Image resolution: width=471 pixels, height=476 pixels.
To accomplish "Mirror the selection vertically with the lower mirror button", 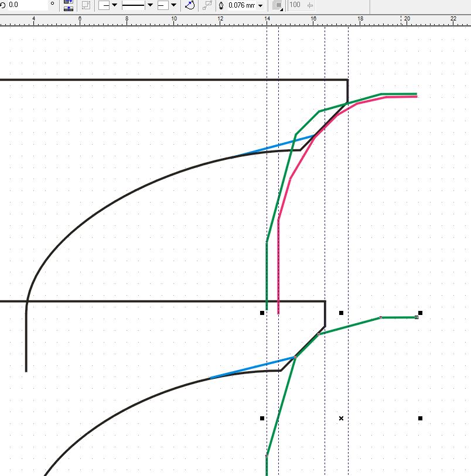I will tap(69, 9).
